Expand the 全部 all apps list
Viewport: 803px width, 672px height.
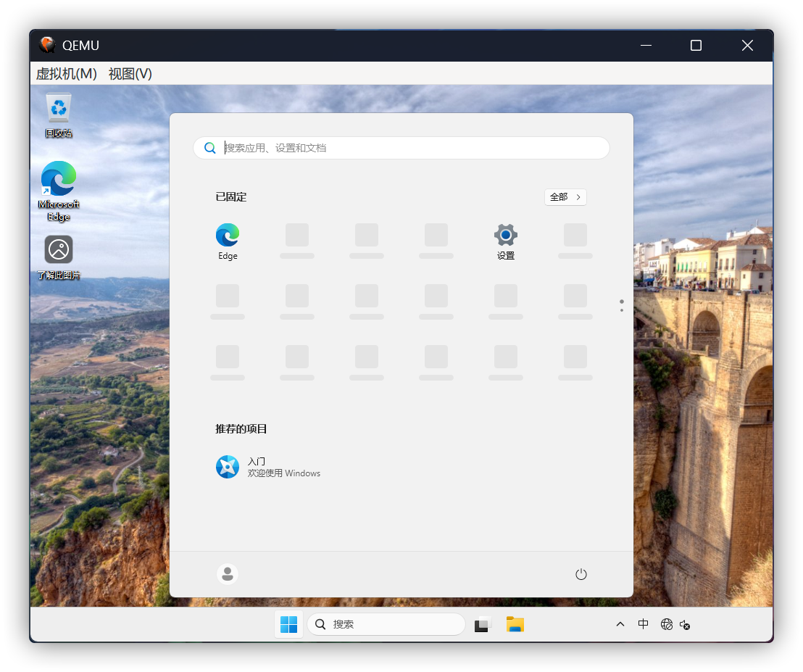pyautogui.click(x=565, y=197)
